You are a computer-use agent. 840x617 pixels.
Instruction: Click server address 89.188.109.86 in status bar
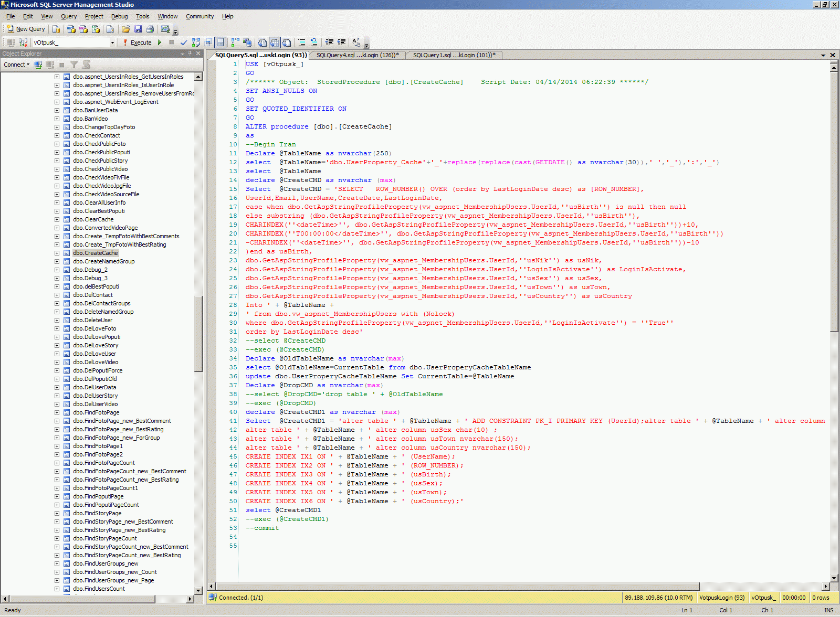(659, 598)
